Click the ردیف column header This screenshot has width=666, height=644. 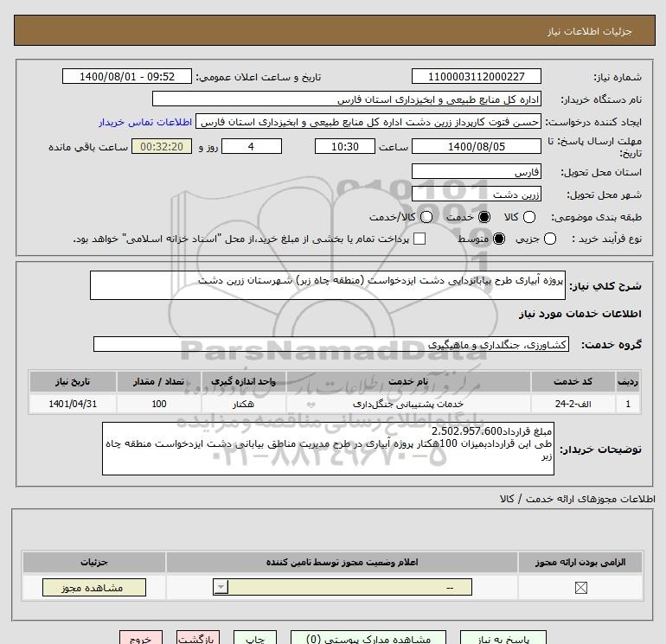pyautogui.click(x=628, y=381)
